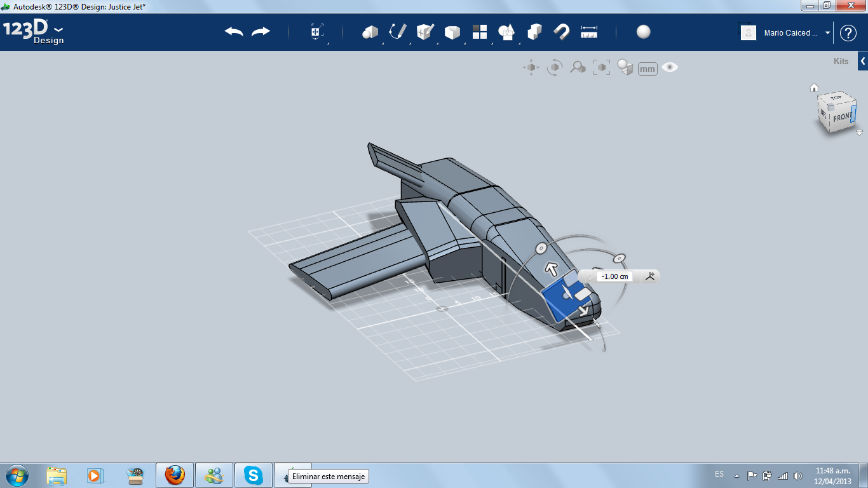Open Windows Explorer from the taskbar

click(57, 475)
